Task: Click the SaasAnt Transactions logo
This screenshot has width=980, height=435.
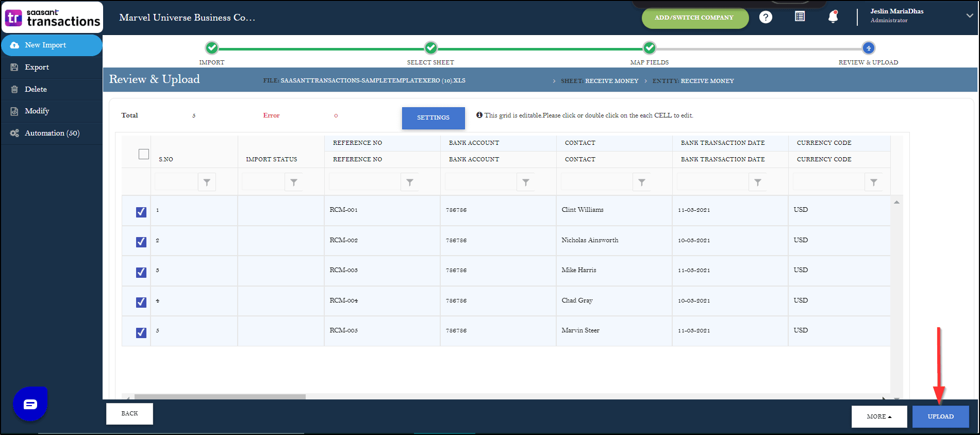Action: (x=52, y=18)
